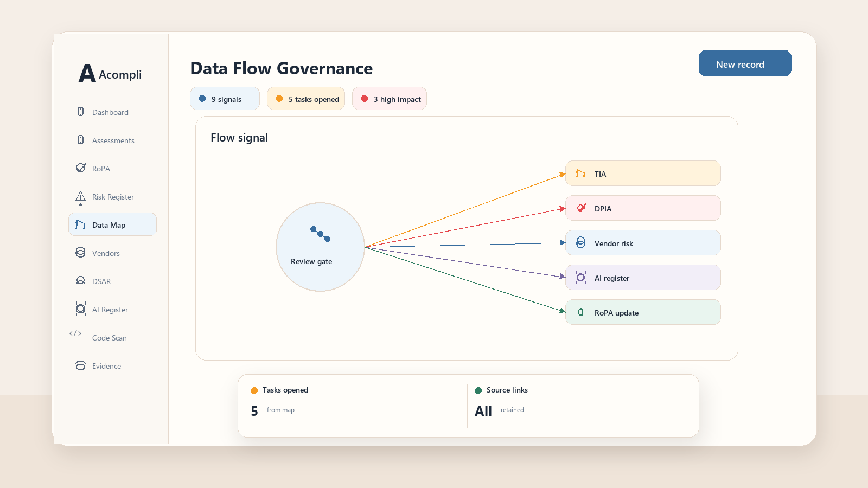The height and width of the screenshot is (488, 868).
Task: Click the 'All' value under Source links
Action: point(483,411)
